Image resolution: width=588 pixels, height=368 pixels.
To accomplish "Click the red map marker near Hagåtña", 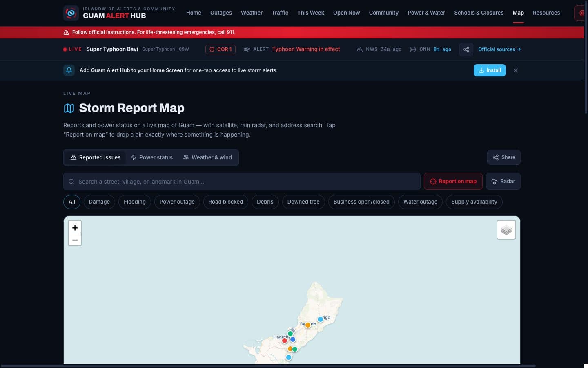I will [285, 341].
